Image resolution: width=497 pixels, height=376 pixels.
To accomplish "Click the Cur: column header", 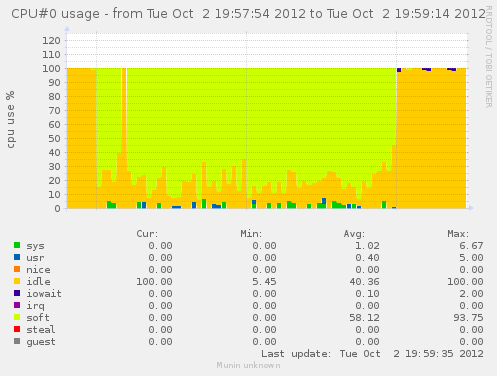I will tap(147, 234).
